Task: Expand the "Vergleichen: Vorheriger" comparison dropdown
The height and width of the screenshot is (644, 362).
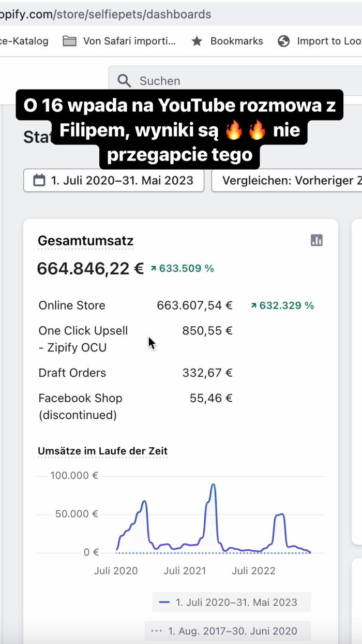Action: pos(290,180)
